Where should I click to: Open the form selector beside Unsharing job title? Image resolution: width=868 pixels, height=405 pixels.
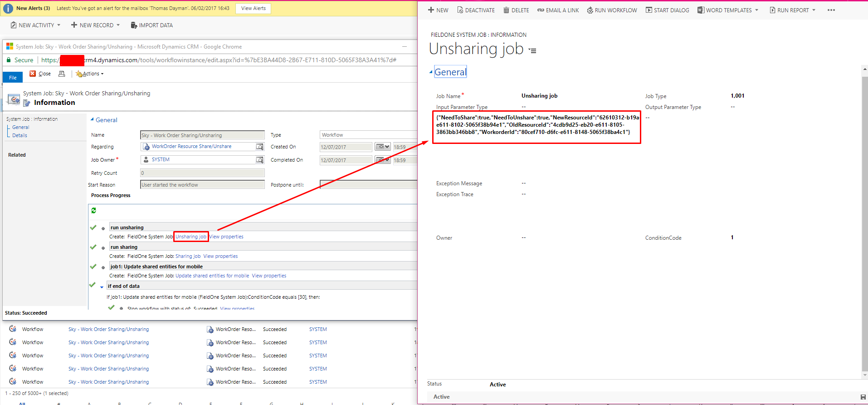click(532, 51)
